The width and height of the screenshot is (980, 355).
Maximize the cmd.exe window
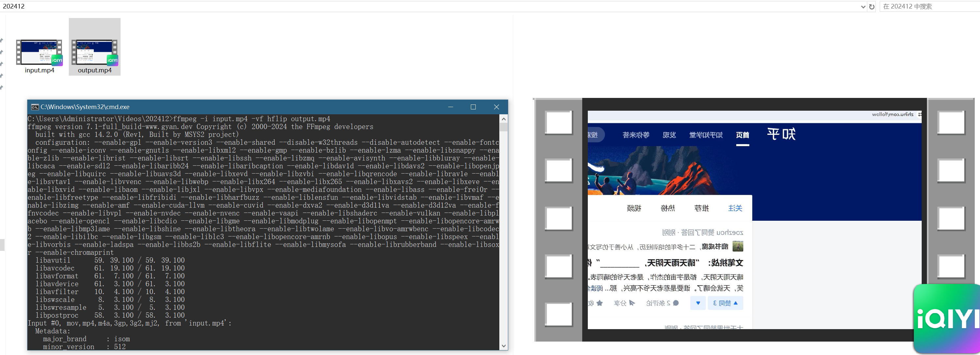pyautogui.click(x=473, y=107)
